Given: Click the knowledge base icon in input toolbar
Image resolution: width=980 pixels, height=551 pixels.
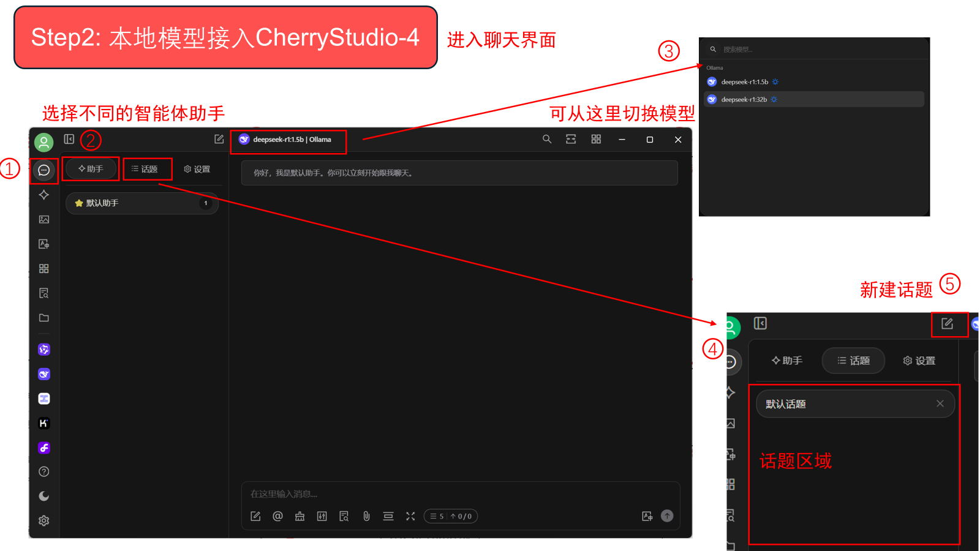Looking at the screenshot, I should tap(344, 516).
